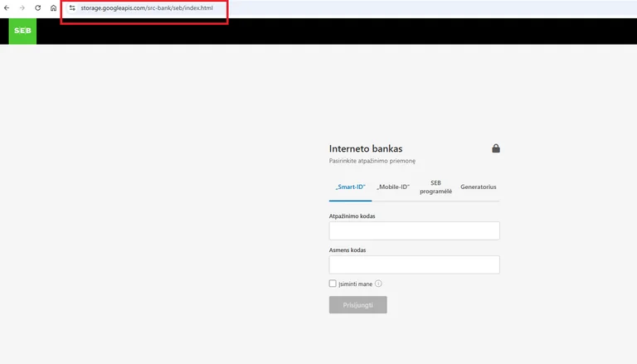Click the padlock icon beside Interneto bankas

click(496, 148)
